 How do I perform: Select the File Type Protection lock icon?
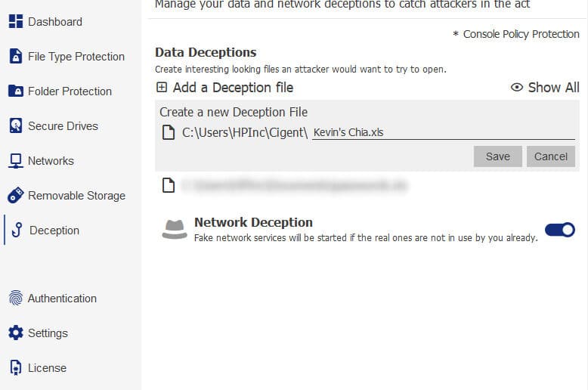coord(15,56)
